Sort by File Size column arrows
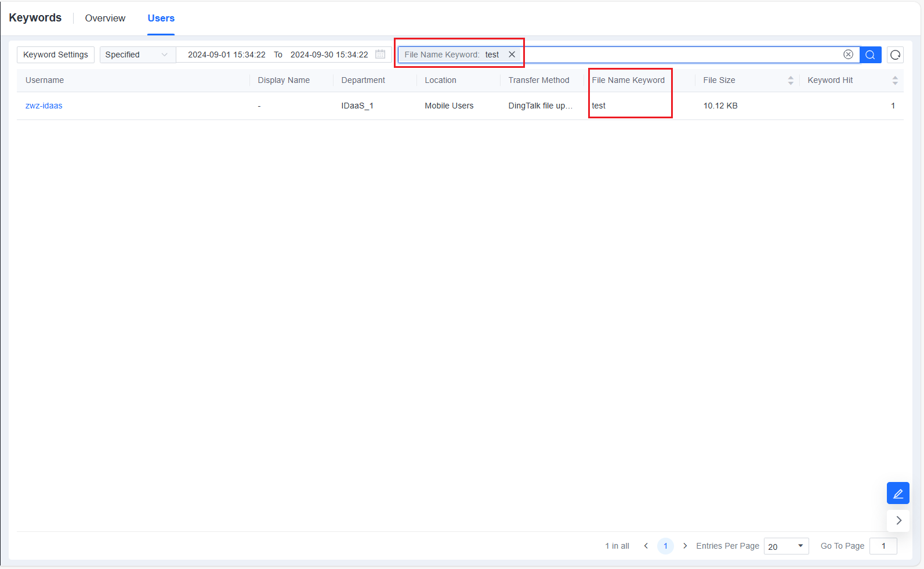 pyautogui.click(x=790, y=80)
